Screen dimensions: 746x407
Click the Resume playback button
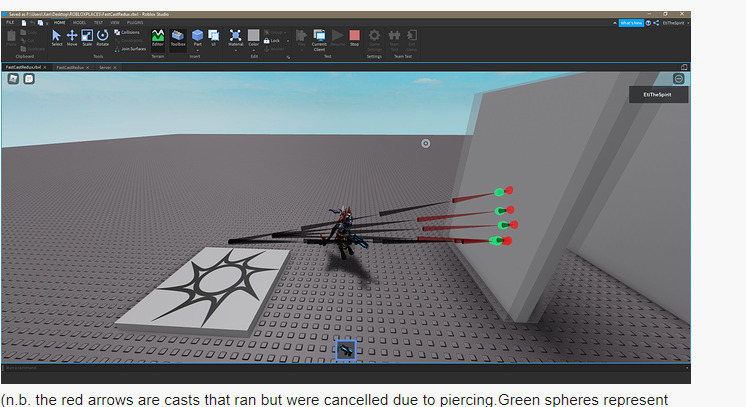pos(337,38)
